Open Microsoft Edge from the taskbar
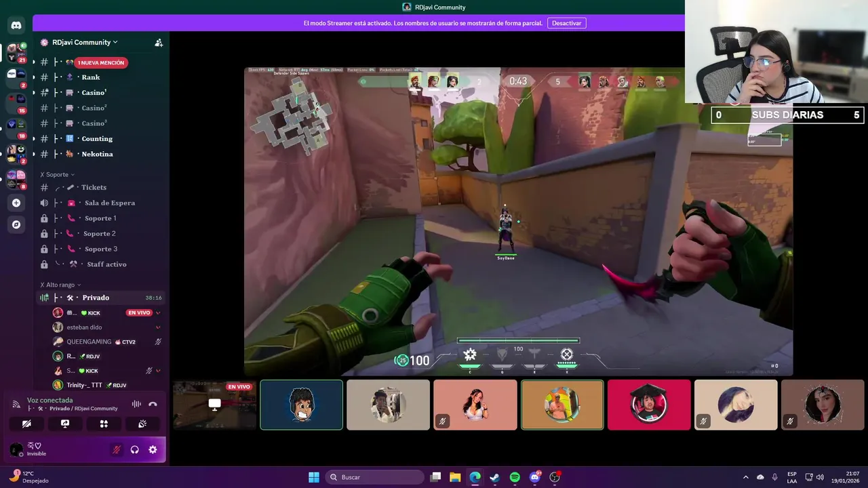The image size is (868, 488). tap(475, 477)
